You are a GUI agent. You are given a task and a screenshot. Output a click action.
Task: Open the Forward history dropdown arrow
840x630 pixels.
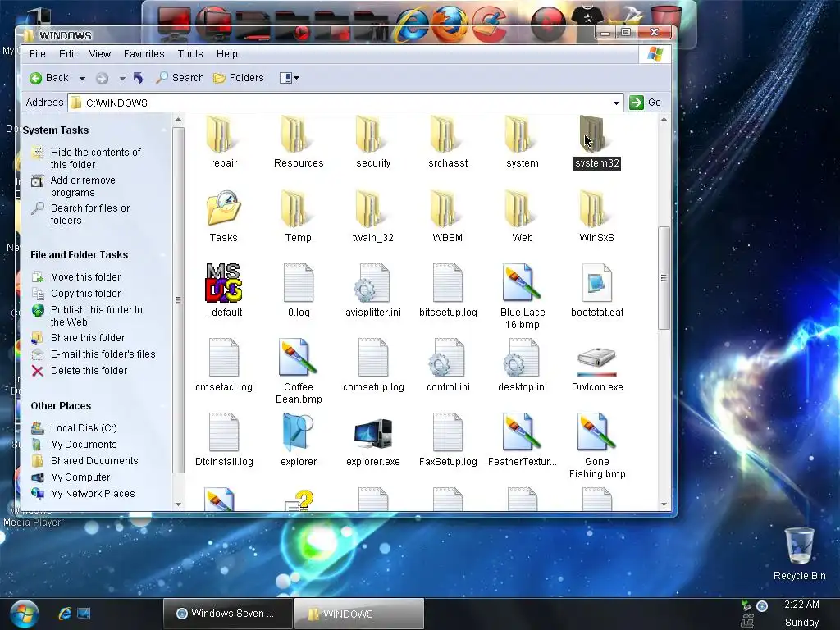point(122,78)
